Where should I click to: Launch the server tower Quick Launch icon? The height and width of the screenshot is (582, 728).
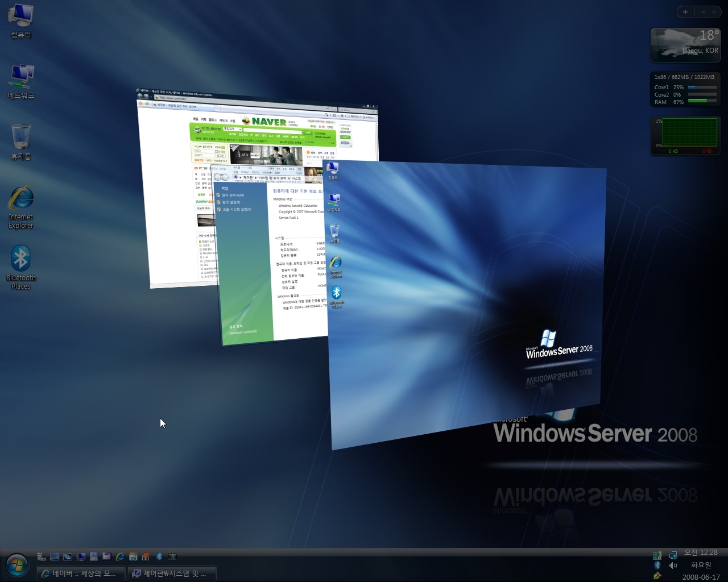(42, 556)
